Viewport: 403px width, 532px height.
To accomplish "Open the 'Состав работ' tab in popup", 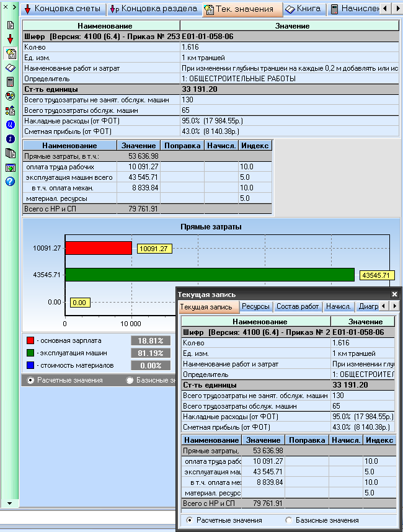I will click(x=298, y=306).
